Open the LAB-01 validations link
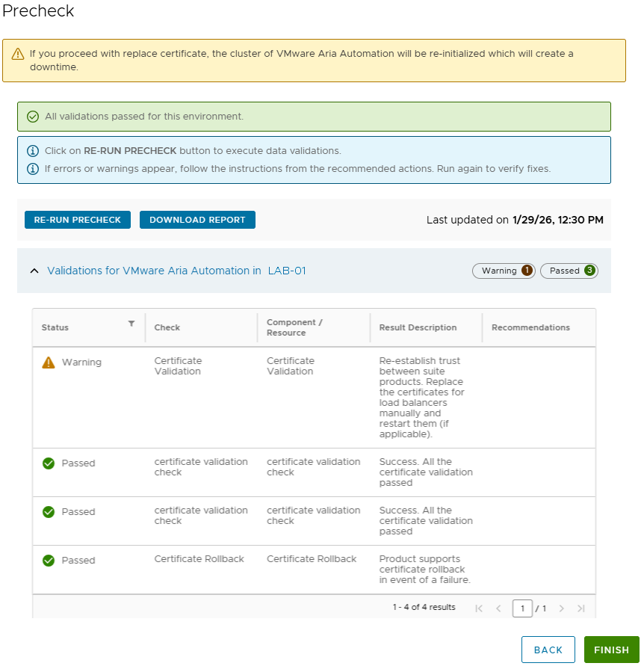The height and width of the screenshot is (669, 644). click(287, 271)
